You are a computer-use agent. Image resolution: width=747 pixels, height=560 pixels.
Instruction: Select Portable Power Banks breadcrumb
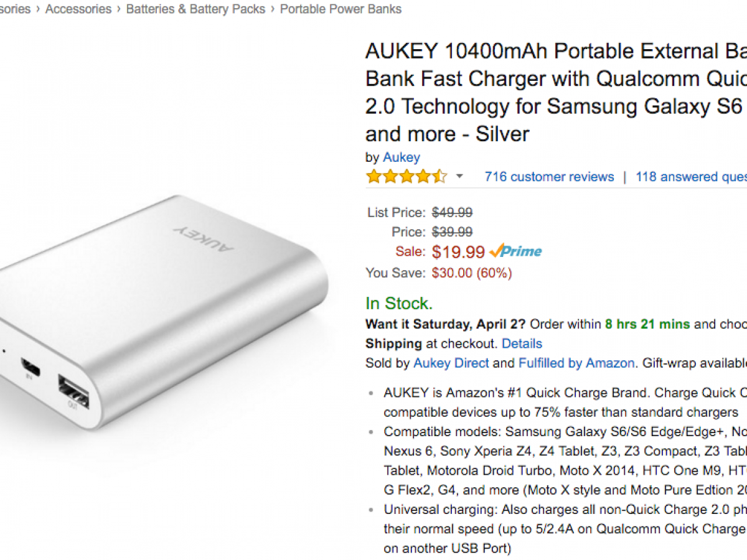point(341,9)
